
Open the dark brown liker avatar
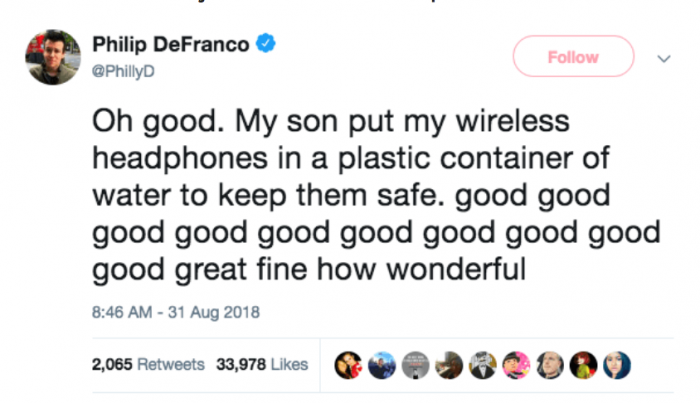[x=448, y=366]
